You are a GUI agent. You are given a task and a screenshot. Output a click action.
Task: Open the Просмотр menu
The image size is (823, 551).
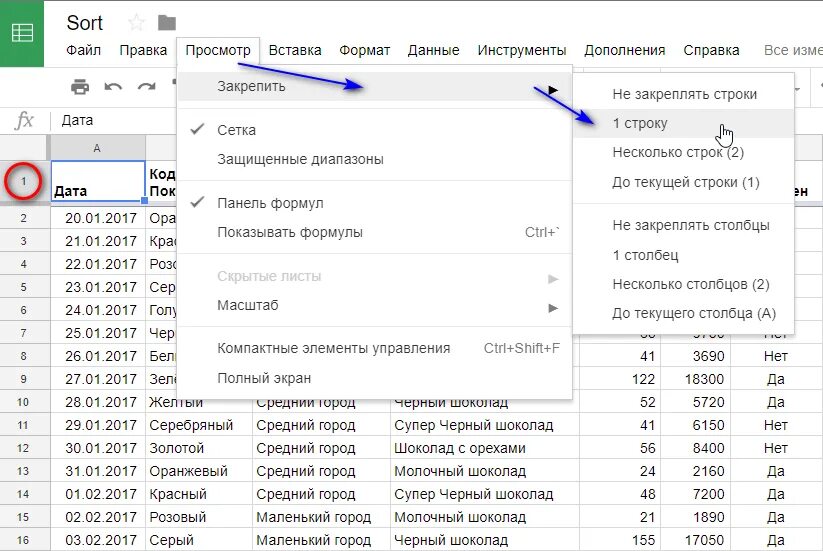218,50
